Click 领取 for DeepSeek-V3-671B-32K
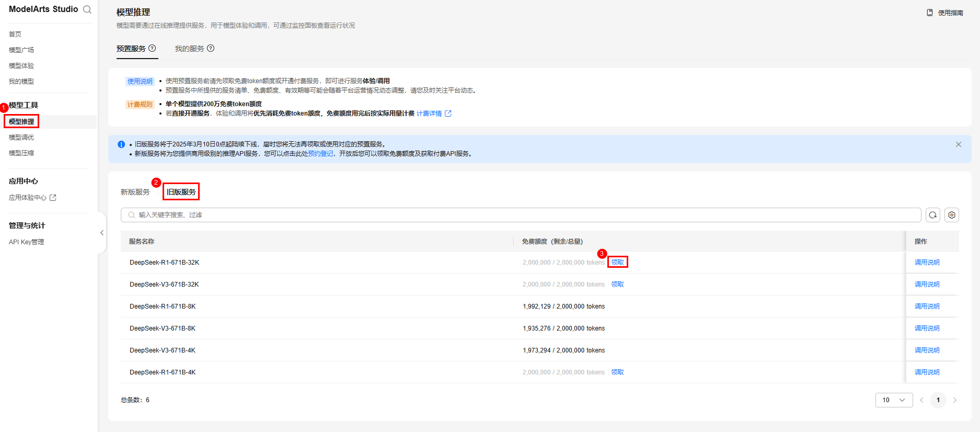The height and width of the screenshot is (432, 980). (x=618, y=285)
